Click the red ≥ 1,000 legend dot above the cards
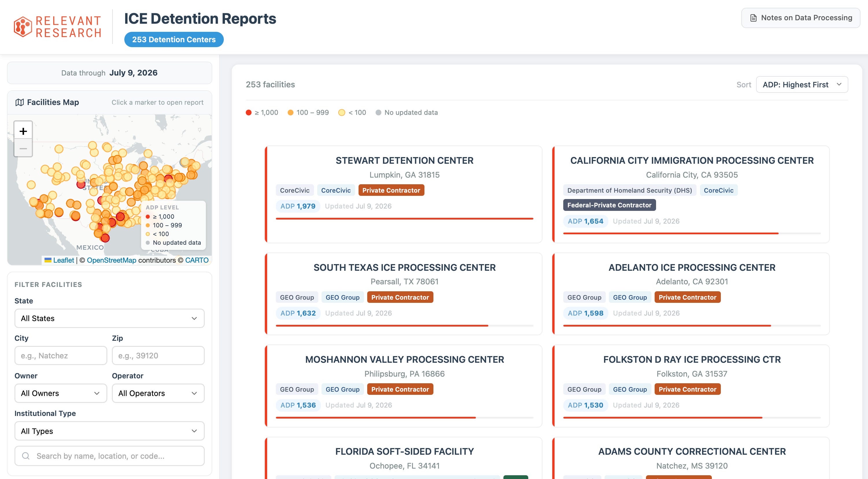Image resolution: width=868 pixels, height=479 pixels. tap(249, 113)
